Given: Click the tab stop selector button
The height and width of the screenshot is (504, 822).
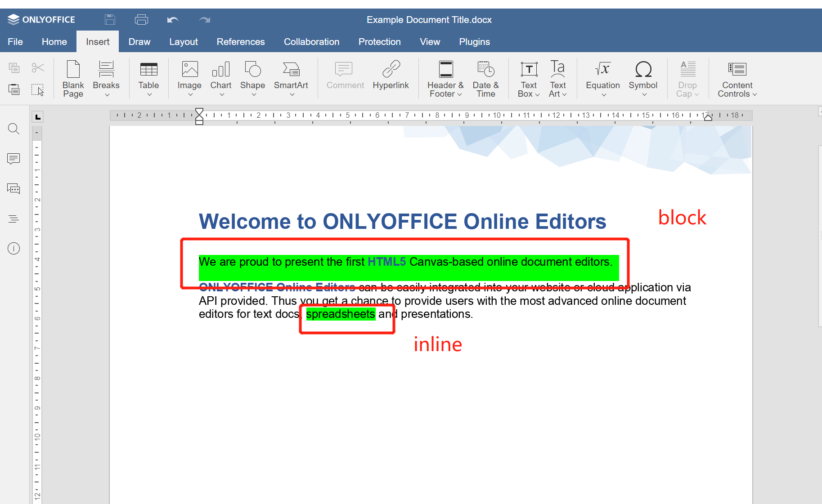Looking at the screenshot, I should point(38,117).
